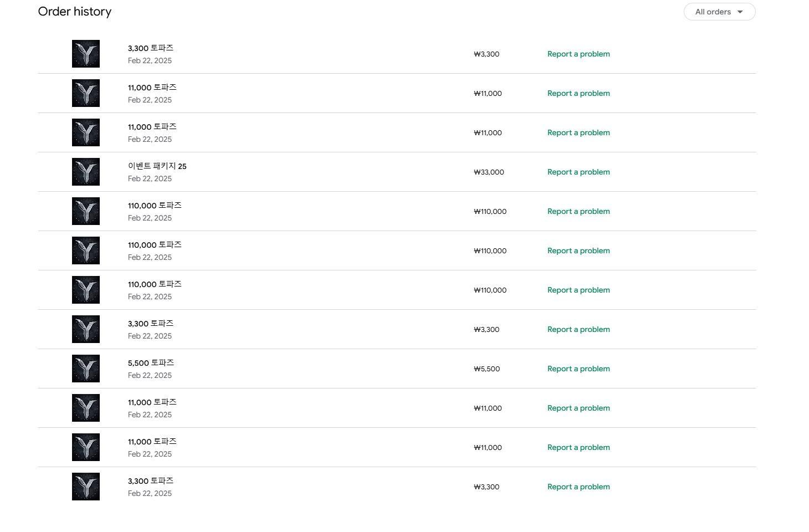
Task: Click the Order history heading
Action: pos(75,12)
